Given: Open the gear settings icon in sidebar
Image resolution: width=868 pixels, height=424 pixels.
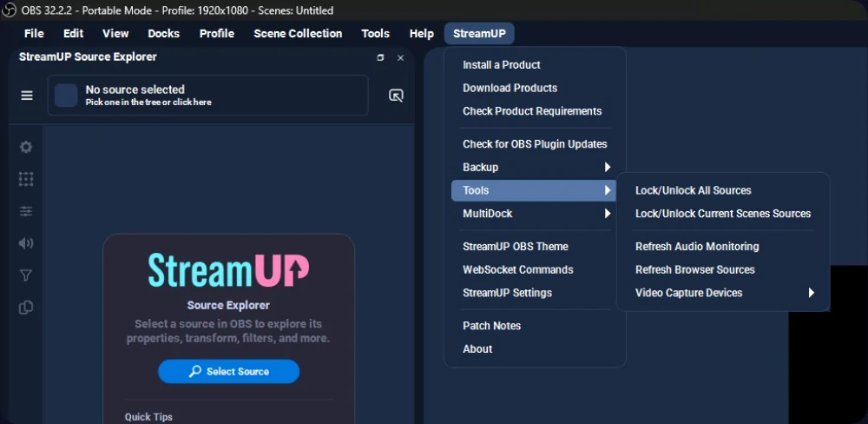Looking at the screenshot, I should [26, 147].
